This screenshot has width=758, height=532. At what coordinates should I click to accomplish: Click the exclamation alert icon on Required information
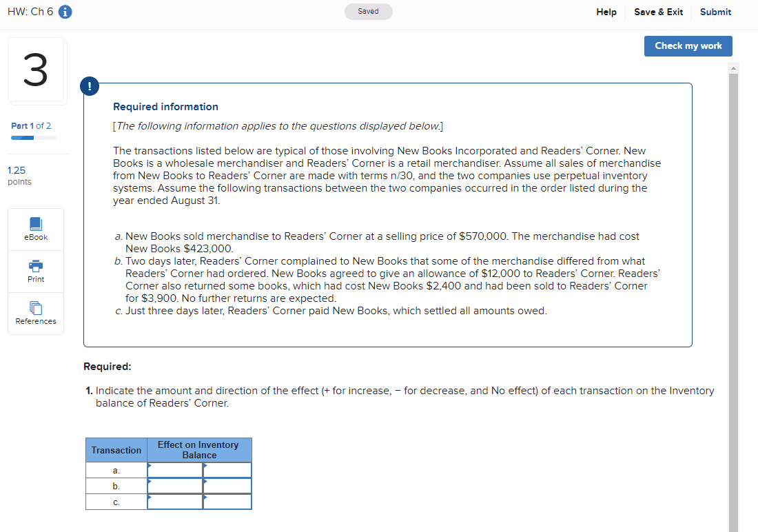[90, 86]
